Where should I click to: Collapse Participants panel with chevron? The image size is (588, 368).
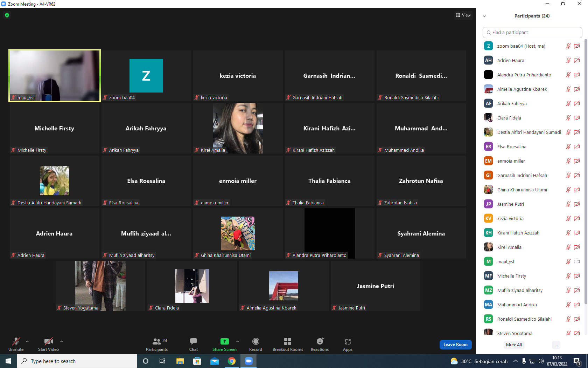[484, 16]
